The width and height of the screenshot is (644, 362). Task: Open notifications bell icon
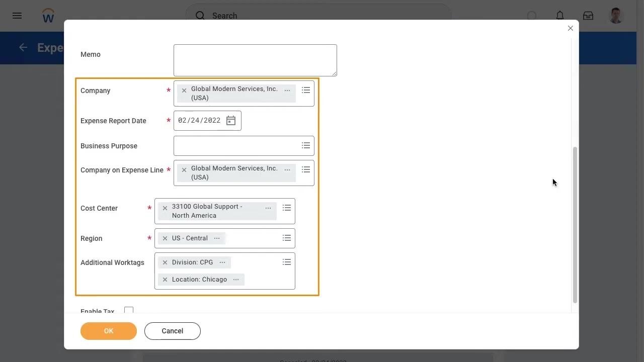[x=560, y=16]
